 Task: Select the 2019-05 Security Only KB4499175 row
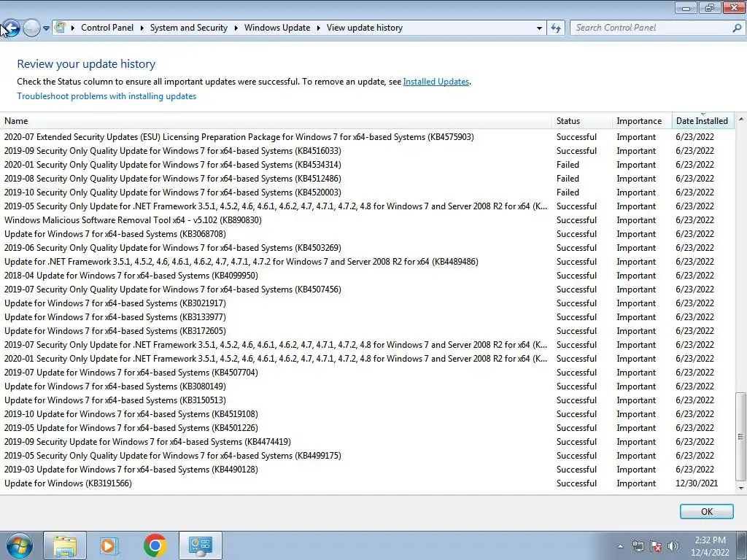click(x=367, y=456)
